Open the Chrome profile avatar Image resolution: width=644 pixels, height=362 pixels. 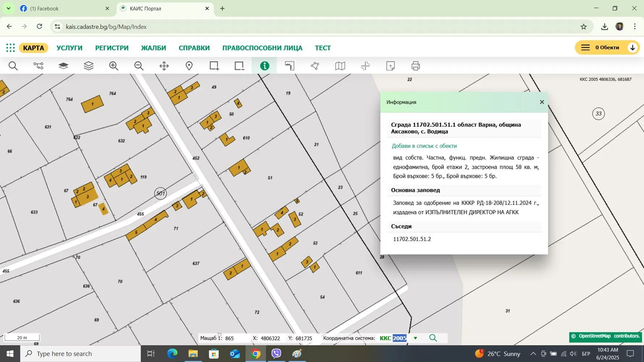point(619,26)
